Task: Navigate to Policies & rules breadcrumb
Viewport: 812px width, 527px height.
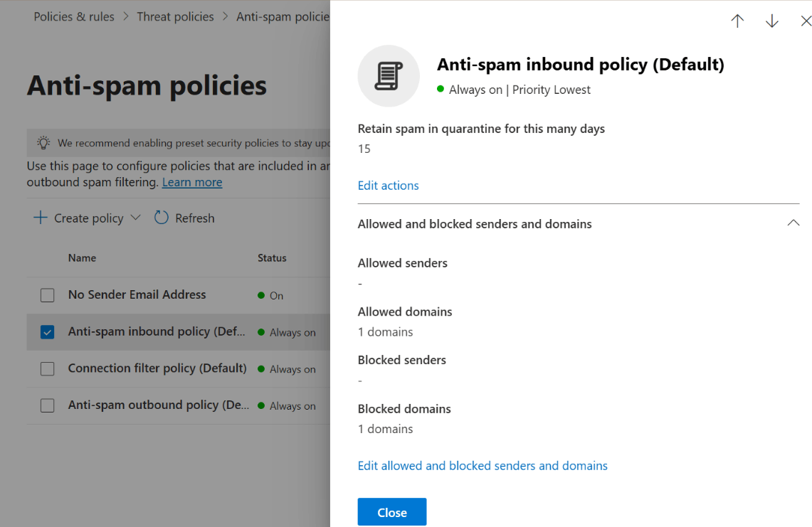Action: [x=74, y=16]
